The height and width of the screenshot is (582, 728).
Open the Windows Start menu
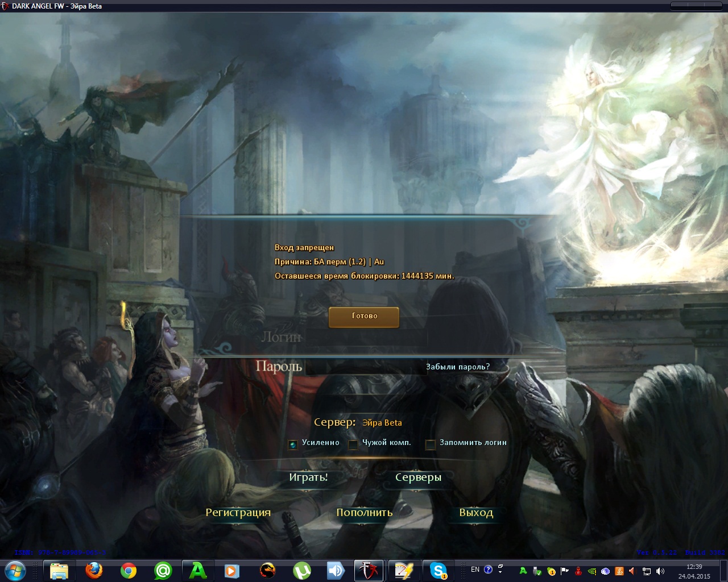(x=14, y=570)
